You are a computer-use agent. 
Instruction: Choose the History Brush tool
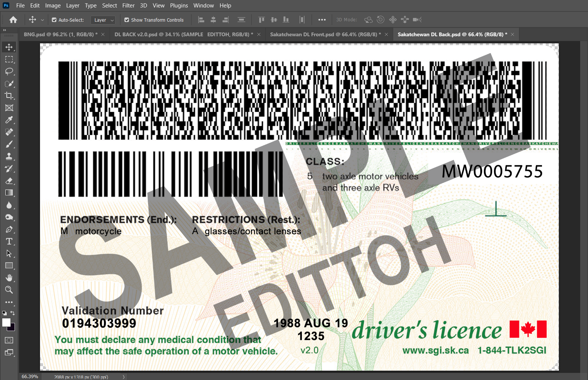click(9, 169)
